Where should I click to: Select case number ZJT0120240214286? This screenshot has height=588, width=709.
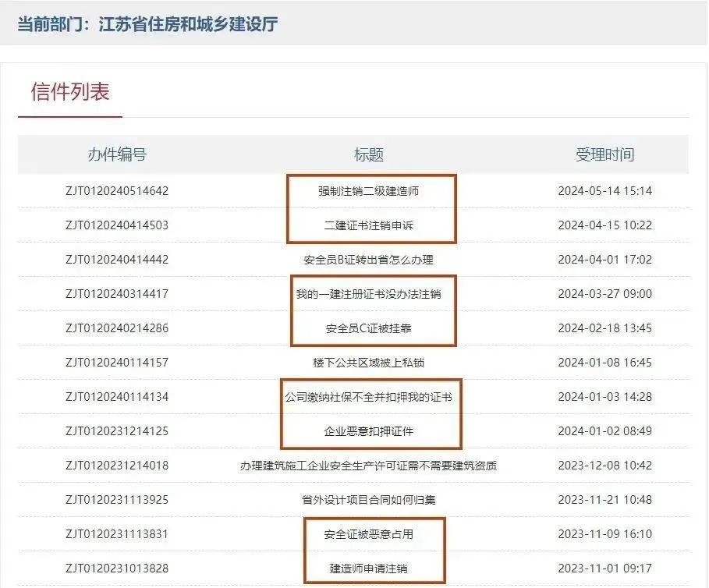click(x=117, y=328)
